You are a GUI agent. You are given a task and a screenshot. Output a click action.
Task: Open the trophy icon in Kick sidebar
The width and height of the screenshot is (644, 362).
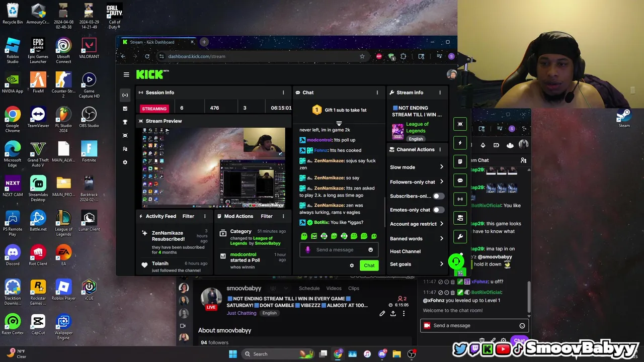pos(125,122)
